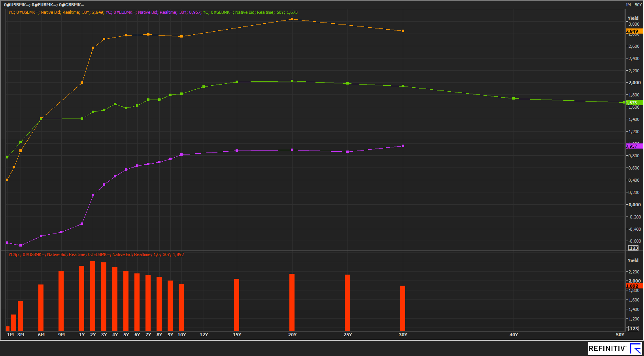Click the 123 scale icon in yield curve panel

(x=633, y=248)
